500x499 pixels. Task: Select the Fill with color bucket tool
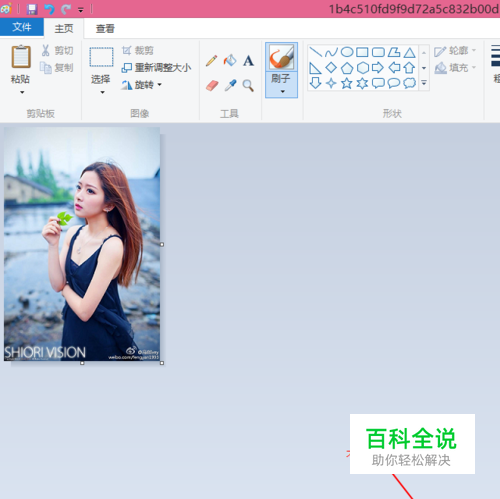230,61
